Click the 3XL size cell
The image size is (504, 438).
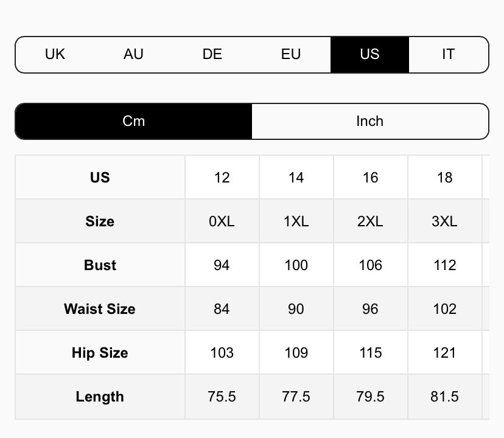click(444, 221)
